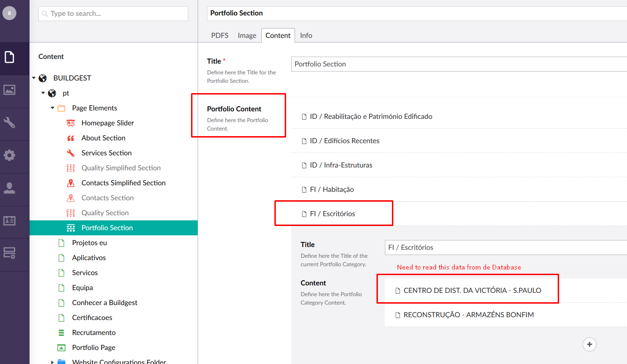
Task: Open the Members ID card icon
Action: 9,220
